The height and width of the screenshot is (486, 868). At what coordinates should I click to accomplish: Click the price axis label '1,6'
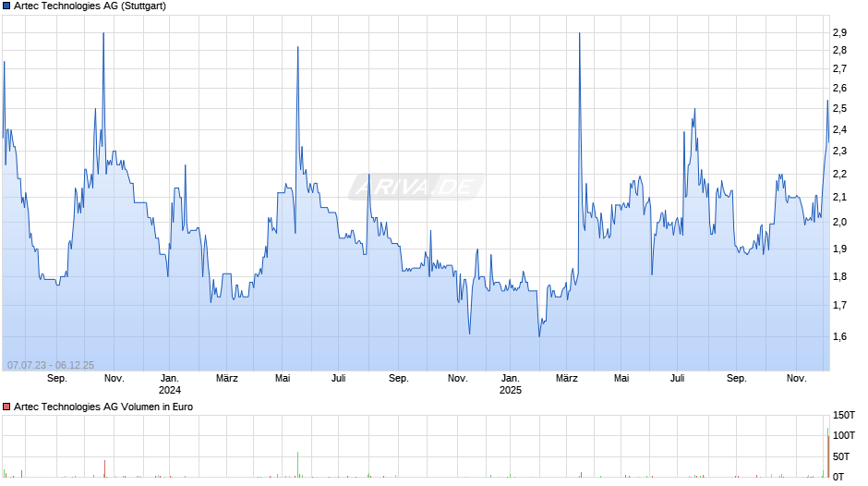839,337
